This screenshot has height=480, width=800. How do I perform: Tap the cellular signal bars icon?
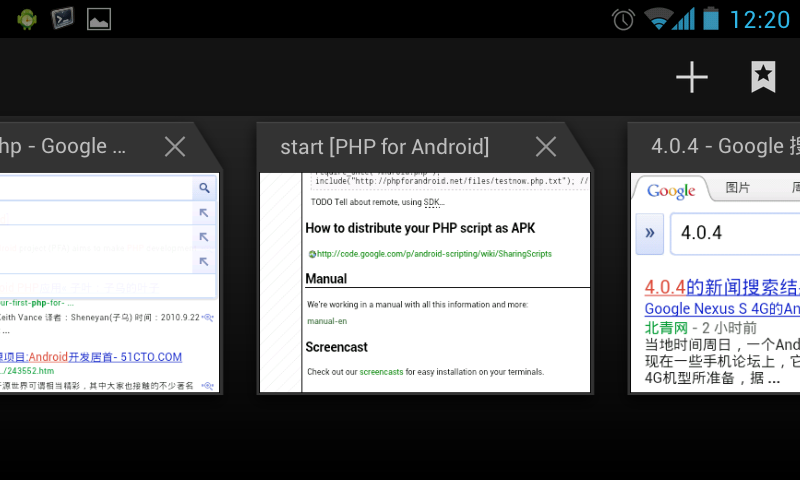684,19
